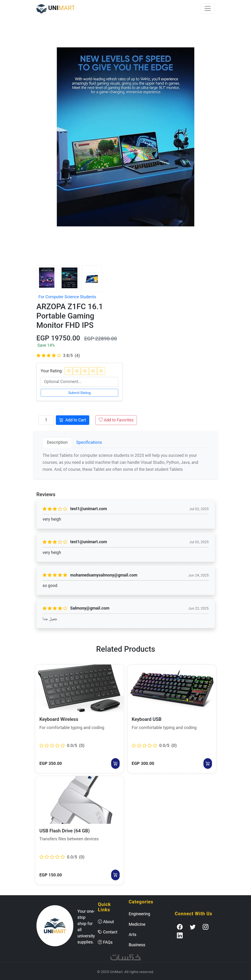Select the first product thumbnail image

(47, 278)
